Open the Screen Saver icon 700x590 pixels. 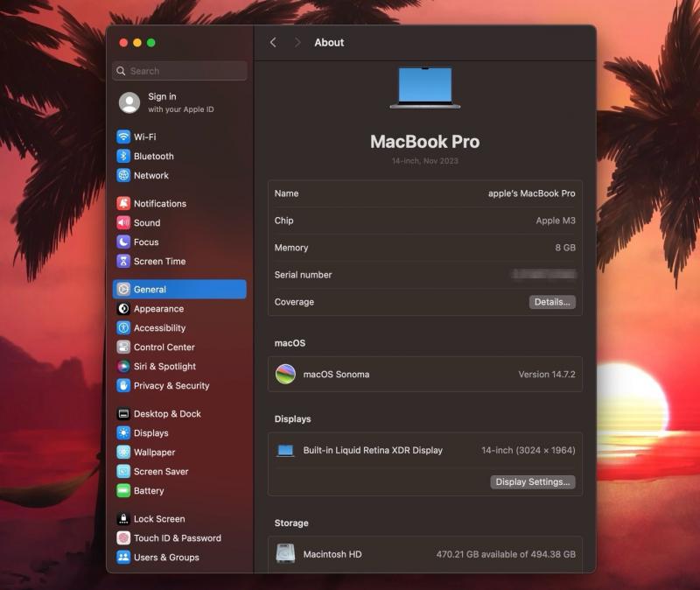[123, 471]
